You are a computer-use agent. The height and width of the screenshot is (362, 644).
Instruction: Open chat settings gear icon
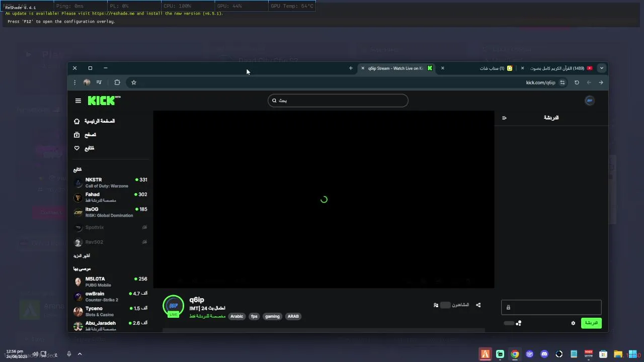click(x=573, y=323)
